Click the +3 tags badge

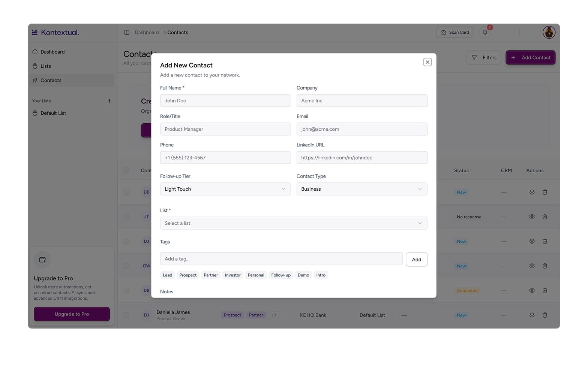pos(273,315)
